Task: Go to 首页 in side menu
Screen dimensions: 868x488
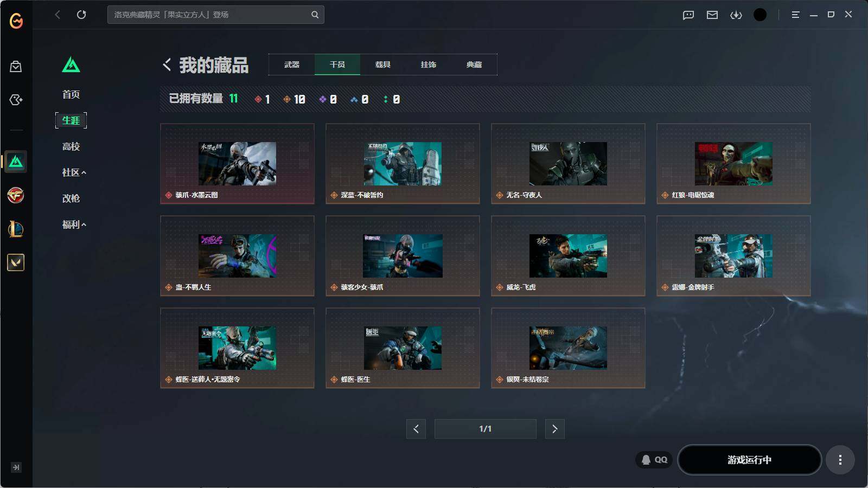Action: (x=71, y=94)
